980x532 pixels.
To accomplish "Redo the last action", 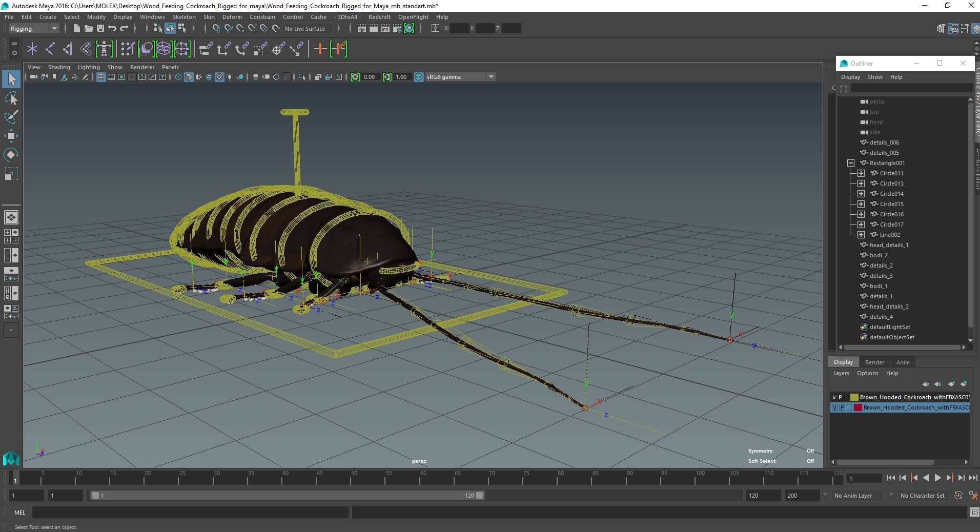I will click(x=124, y=29).
